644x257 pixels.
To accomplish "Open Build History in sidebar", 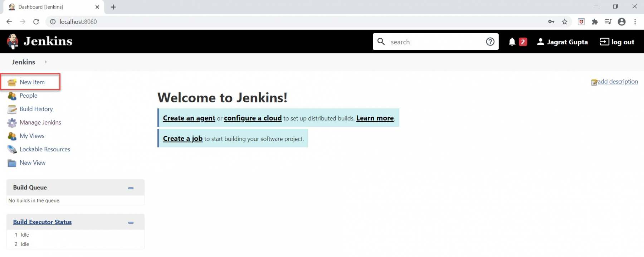I will point(36,109).
